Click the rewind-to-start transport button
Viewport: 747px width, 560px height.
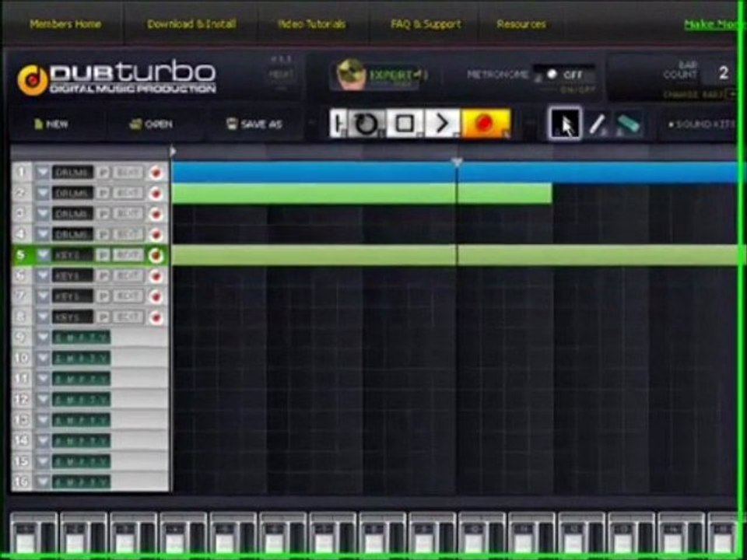[x=339, y=124]
